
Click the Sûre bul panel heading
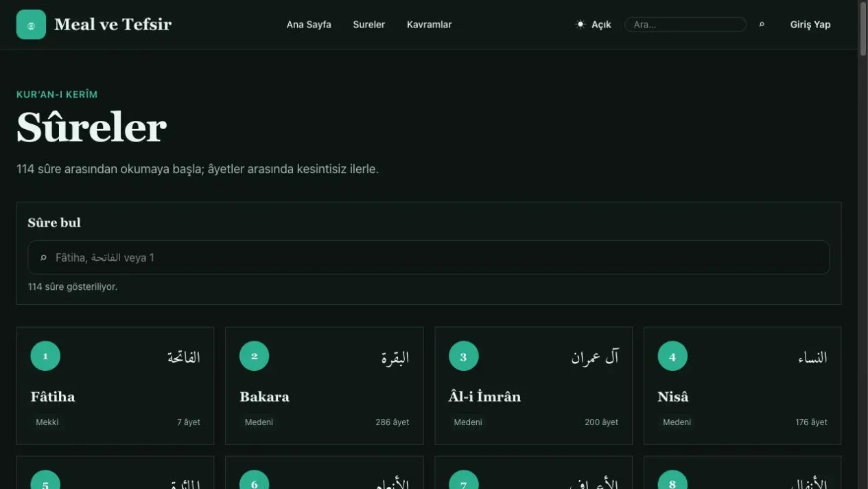[54, 223]
